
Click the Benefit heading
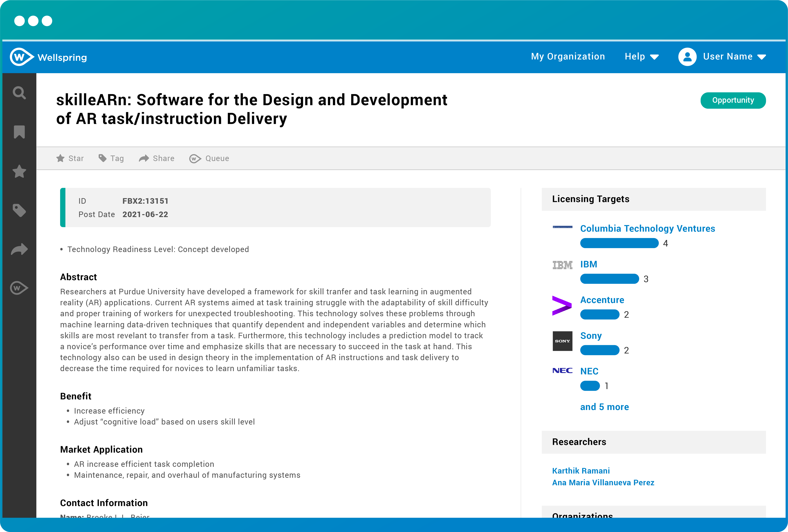[x=76, y=396]
